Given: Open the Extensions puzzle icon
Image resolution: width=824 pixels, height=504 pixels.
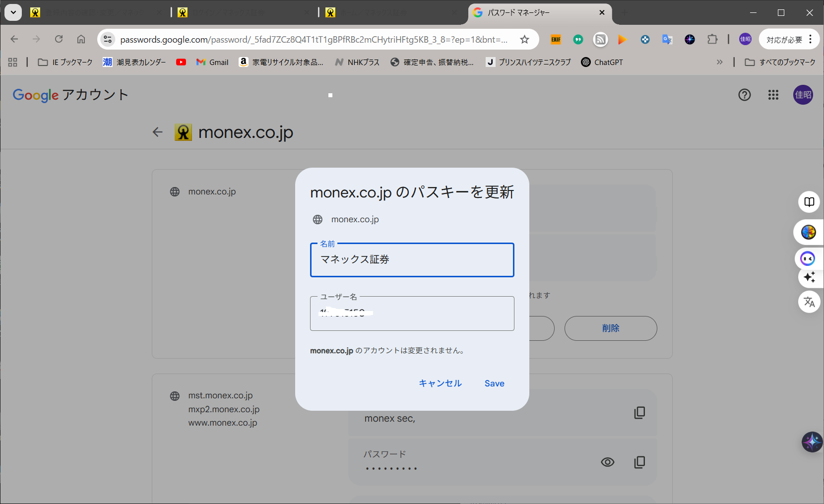Looking at the screenshot, I should coord(712,40).
